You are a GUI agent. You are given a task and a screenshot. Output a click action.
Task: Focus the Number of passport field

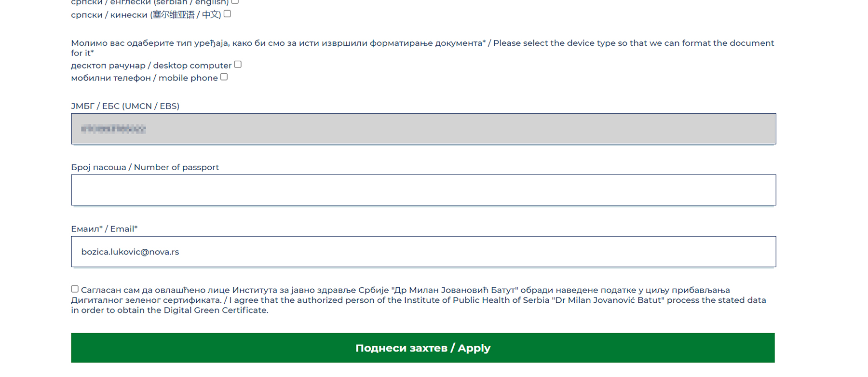click(423, 190)
